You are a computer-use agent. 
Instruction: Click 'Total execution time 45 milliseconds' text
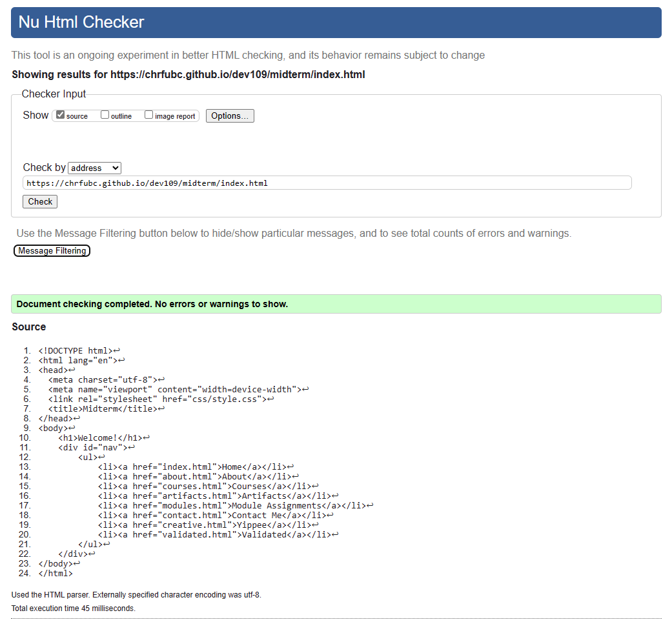(74, 608)
